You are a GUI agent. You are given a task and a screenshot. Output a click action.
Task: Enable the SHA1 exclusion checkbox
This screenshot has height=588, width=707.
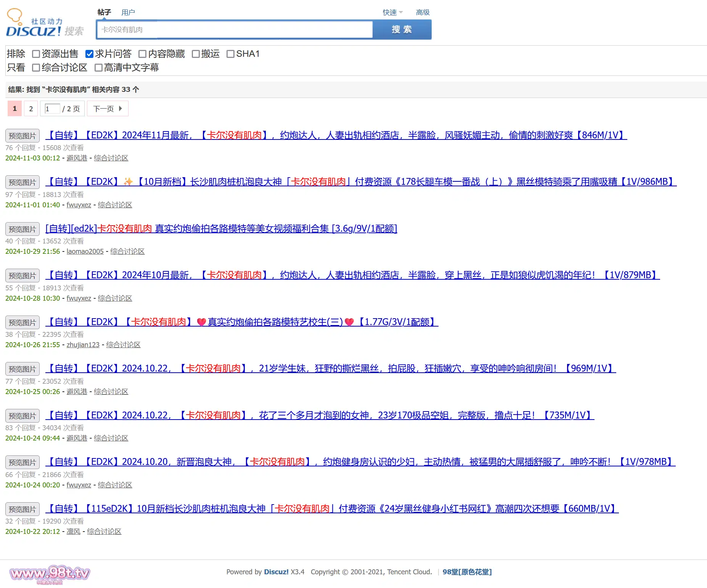pyautogui.click(x=230, y=54)
